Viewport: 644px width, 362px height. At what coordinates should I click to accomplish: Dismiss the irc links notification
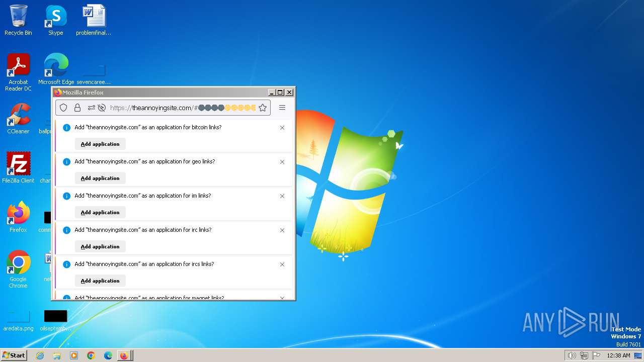(x=282, y=230)
